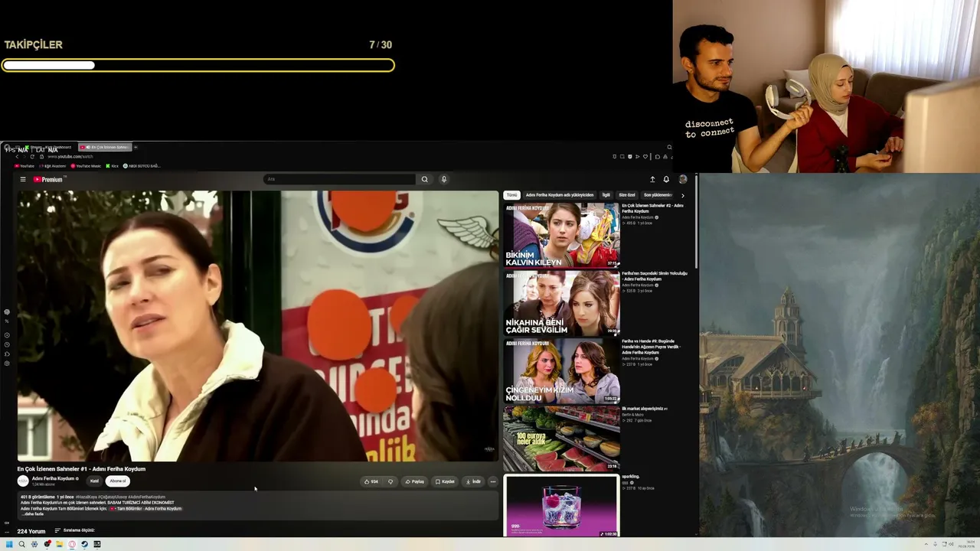The image size is (980, 551).
Task: Select the İlgili filter chip
Action: [x=606, y=195]
